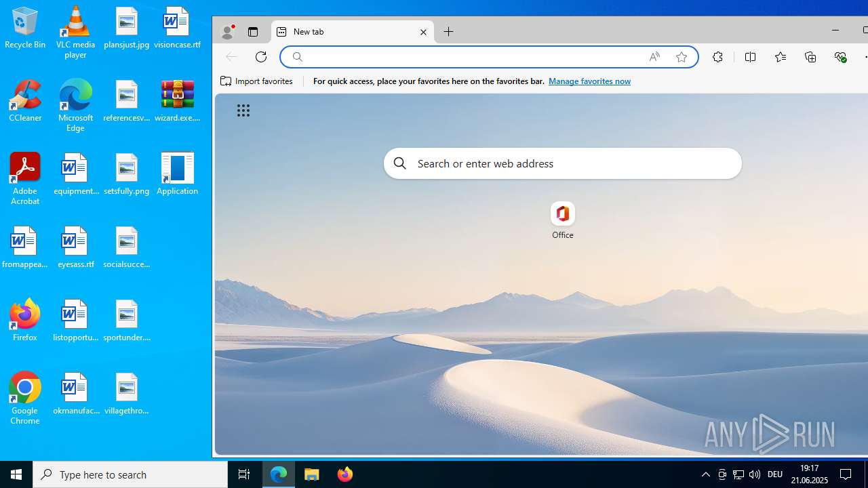Screen dimensions: 868x488
Task: Click Edge icon on the taskbar
Action: pos(279,474)
